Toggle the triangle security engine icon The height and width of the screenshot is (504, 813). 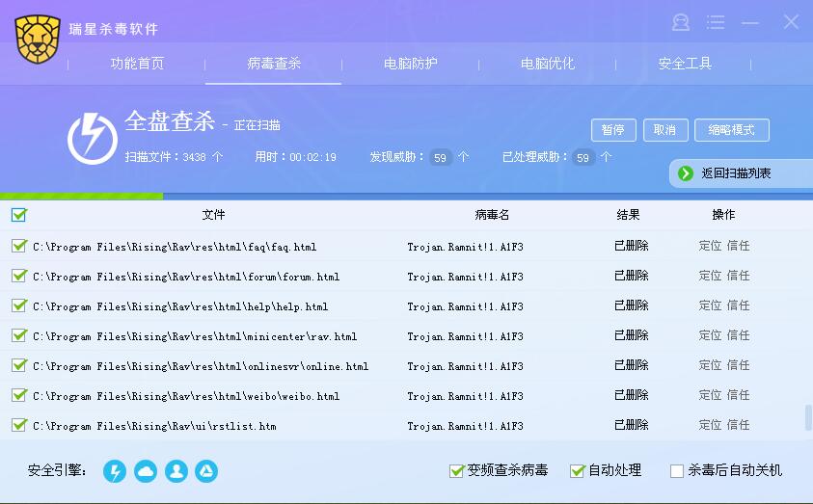click(206, 471)
